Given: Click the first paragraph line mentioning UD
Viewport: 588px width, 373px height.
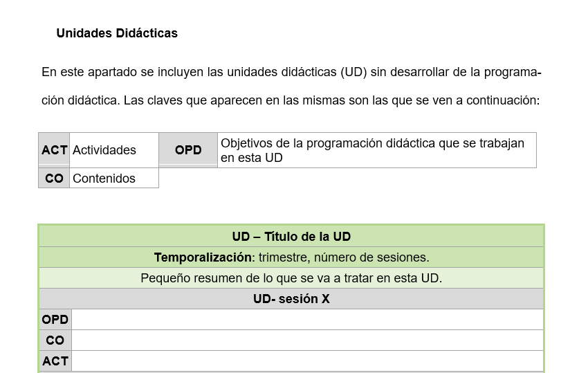Looking at the screenshot, I should (291, 72).
